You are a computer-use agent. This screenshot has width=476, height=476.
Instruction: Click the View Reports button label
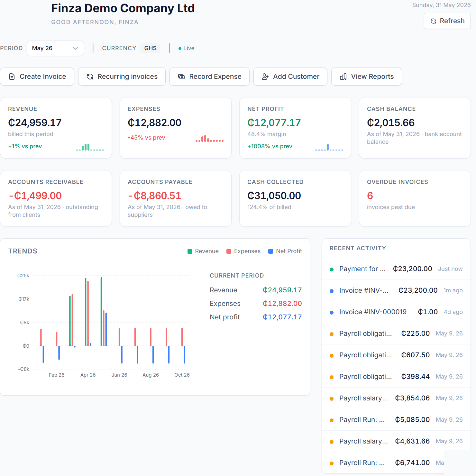coord(372,77)
